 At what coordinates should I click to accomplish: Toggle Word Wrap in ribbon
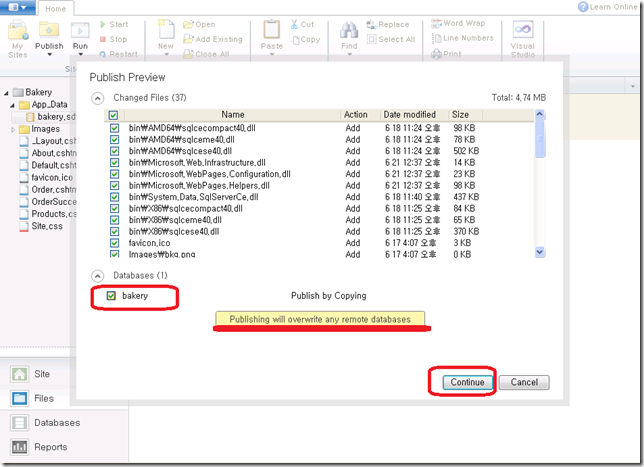pos(458,23)
